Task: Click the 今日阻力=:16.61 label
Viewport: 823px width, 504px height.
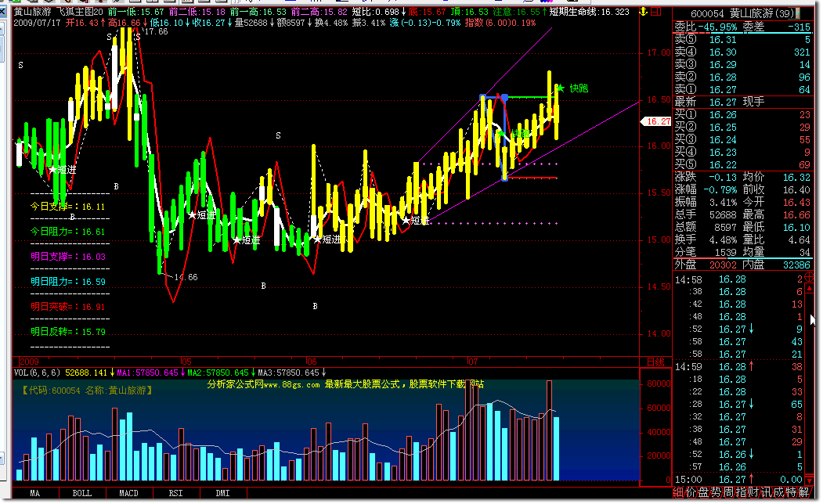Action: pyautogui.click(x=67, y=232)
